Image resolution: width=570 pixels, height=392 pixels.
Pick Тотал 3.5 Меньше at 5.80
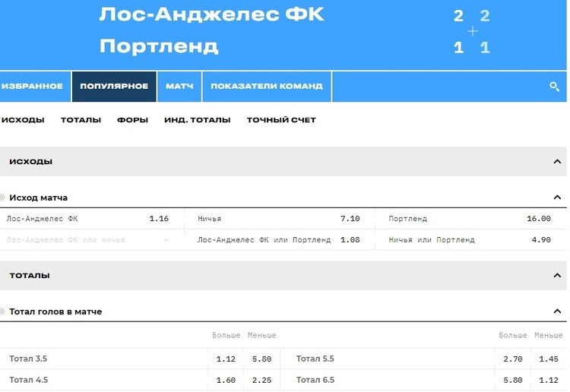(261, 359)
